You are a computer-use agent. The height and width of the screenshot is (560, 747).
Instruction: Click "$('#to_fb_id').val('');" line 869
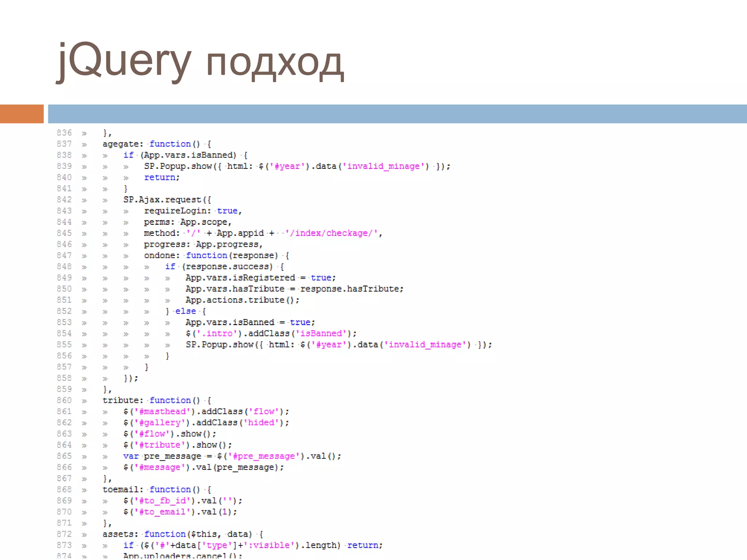point(183,501)
